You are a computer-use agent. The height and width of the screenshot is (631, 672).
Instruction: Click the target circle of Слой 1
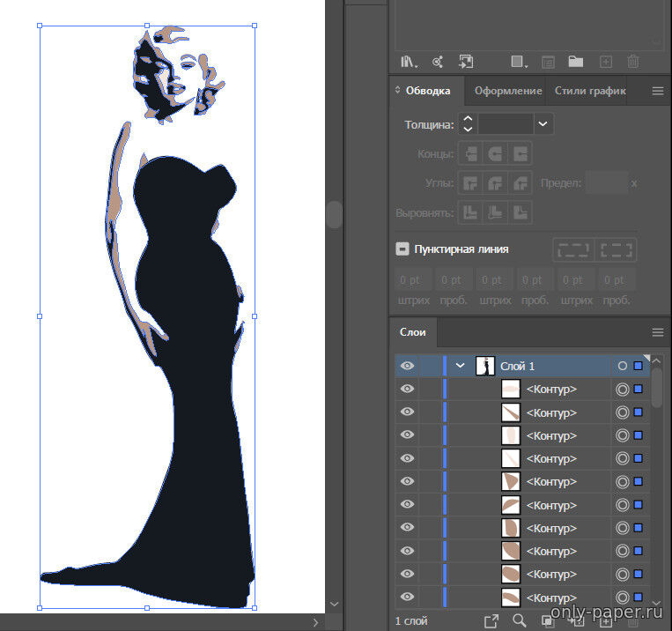point(623,366)
